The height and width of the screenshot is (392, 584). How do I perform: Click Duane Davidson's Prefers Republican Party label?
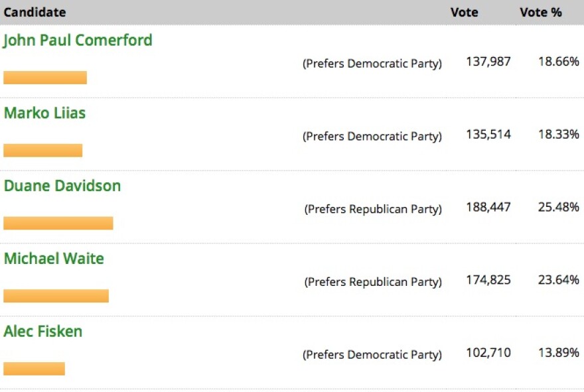coord(373,209)
